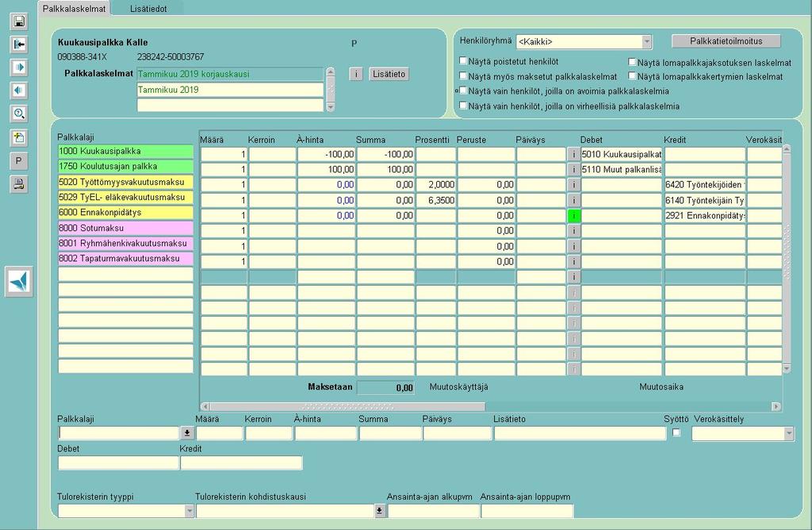Open the magnifier search query icon
812x530 pixels.
pyautogui.click(x=19, y=114)
